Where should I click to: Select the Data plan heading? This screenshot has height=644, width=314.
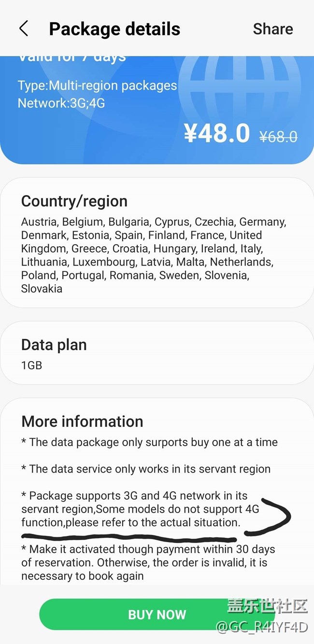[x=54, y=345]
